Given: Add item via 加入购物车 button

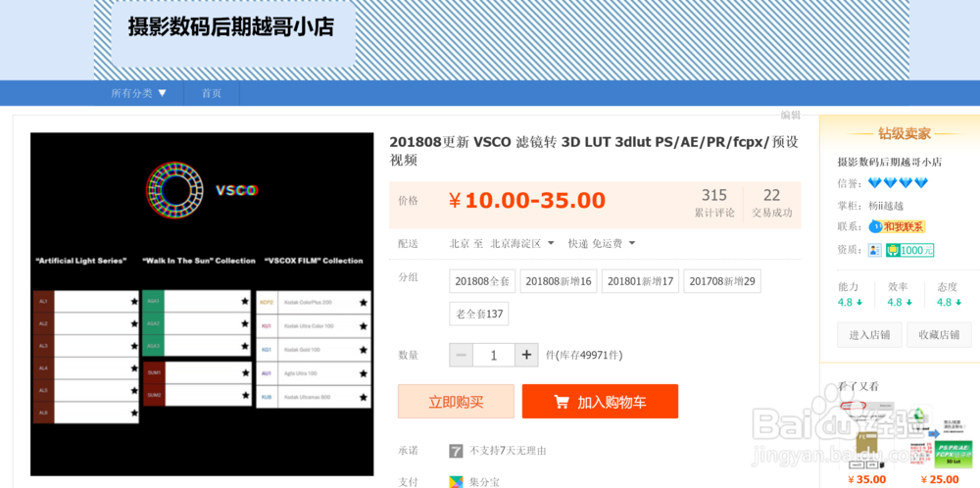Looking at the screenshot, I should (x=600, y=401).
